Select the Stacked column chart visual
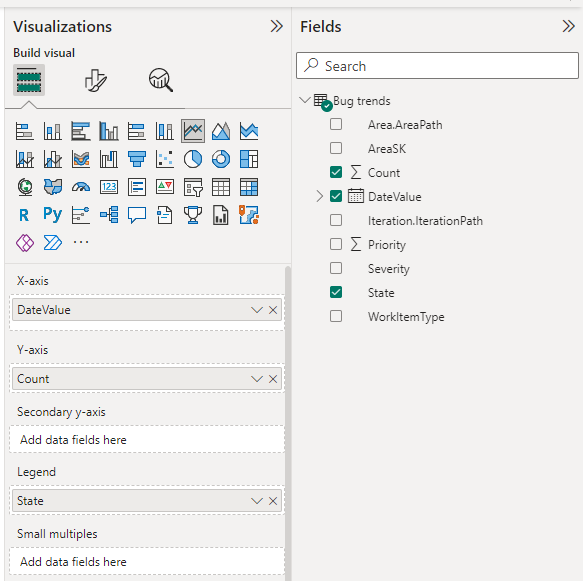The image size is (584, 582). coord(53,131)
